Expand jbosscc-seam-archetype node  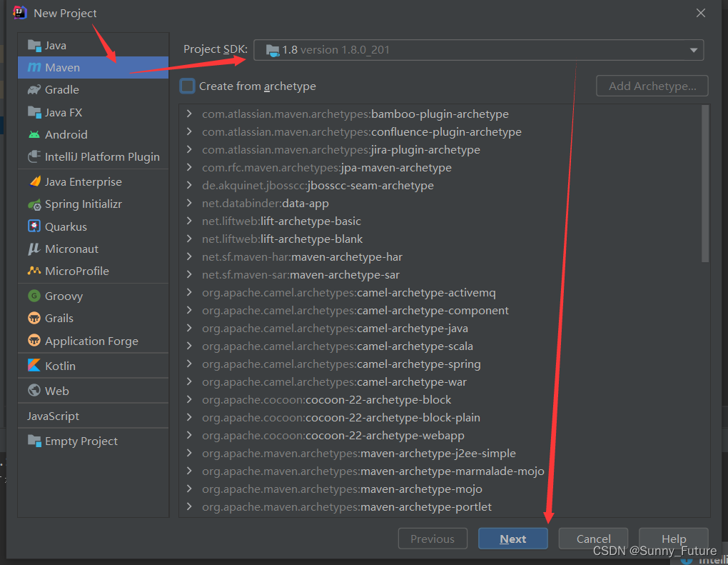tap(189, 185)
